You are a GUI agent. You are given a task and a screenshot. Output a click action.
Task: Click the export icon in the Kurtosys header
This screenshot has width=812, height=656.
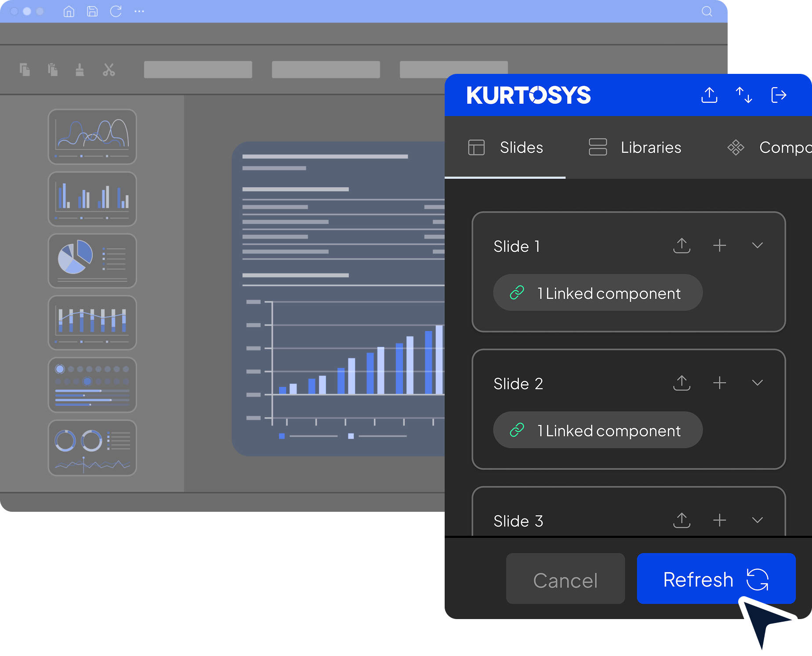(x=709, y=95)
